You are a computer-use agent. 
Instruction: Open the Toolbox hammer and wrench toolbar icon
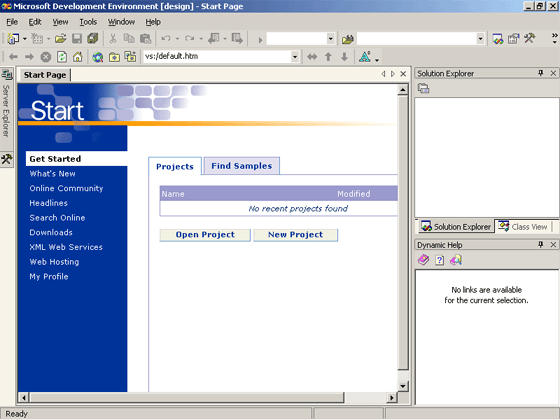tap(530, 39)
